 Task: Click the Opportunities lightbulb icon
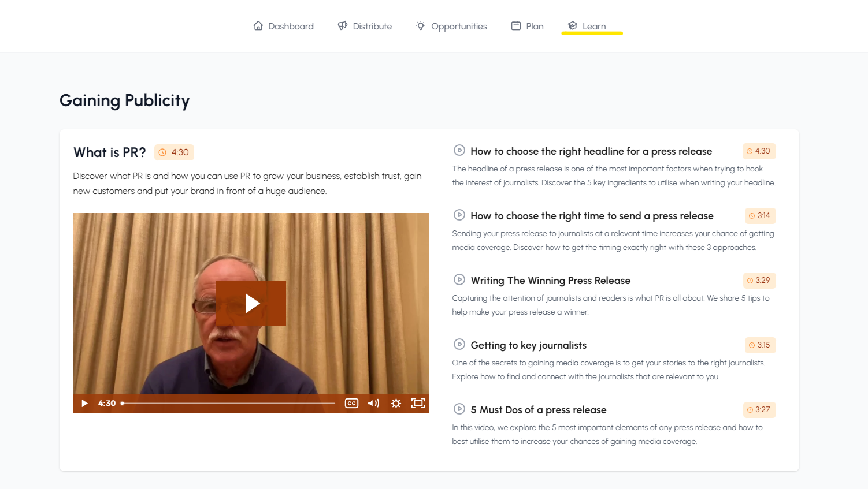coord(420,25)
